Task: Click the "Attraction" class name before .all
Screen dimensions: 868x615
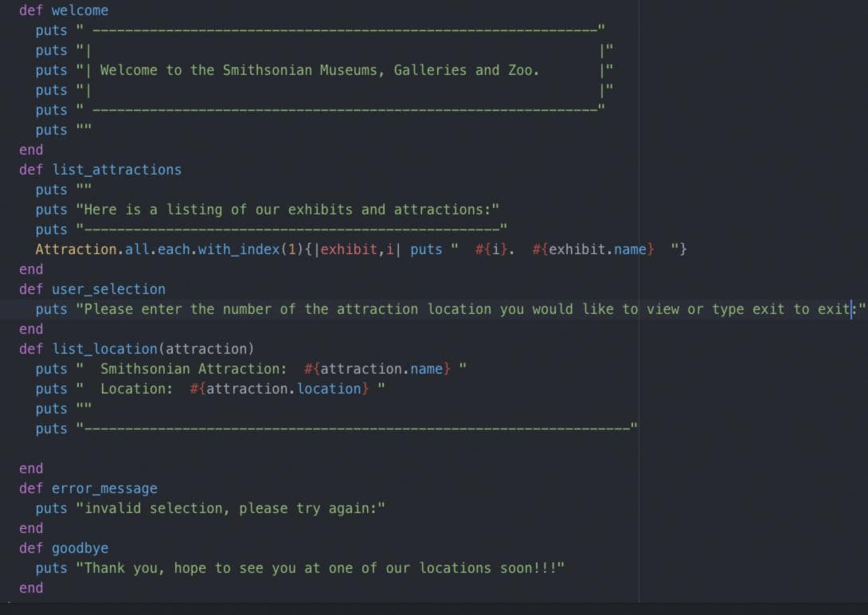Action: click(x=76, y=249)
